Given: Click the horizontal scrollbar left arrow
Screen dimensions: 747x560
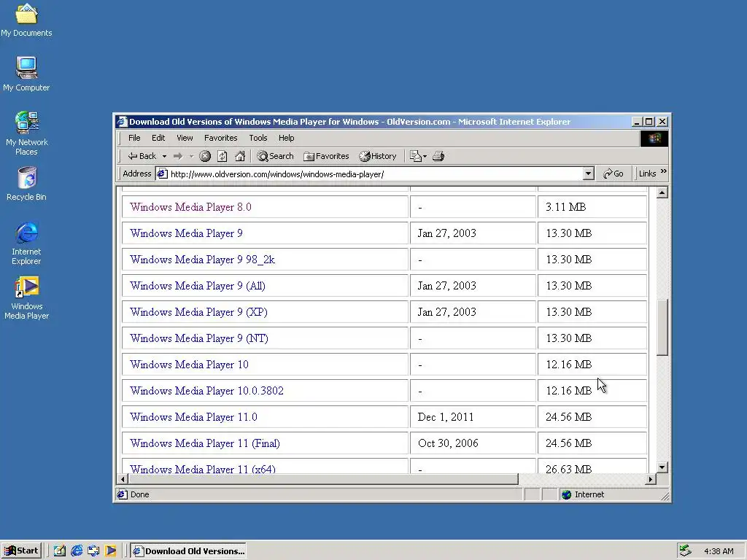Looking at the screenshot, I should tap(123, 479).
